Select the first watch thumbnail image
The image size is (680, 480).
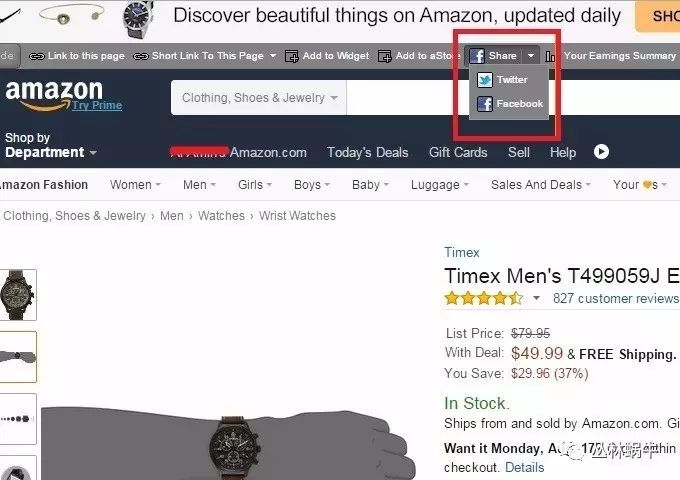[x=17, y=294]
